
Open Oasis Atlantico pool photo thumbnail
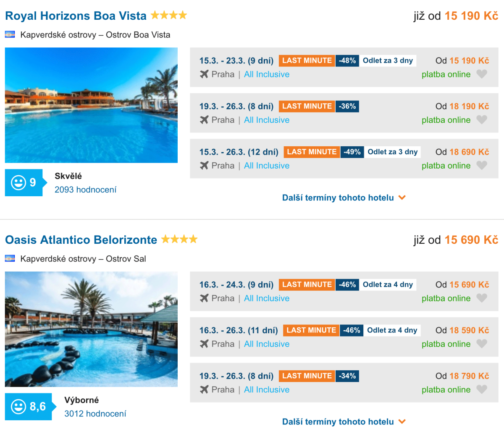(91, 329)
